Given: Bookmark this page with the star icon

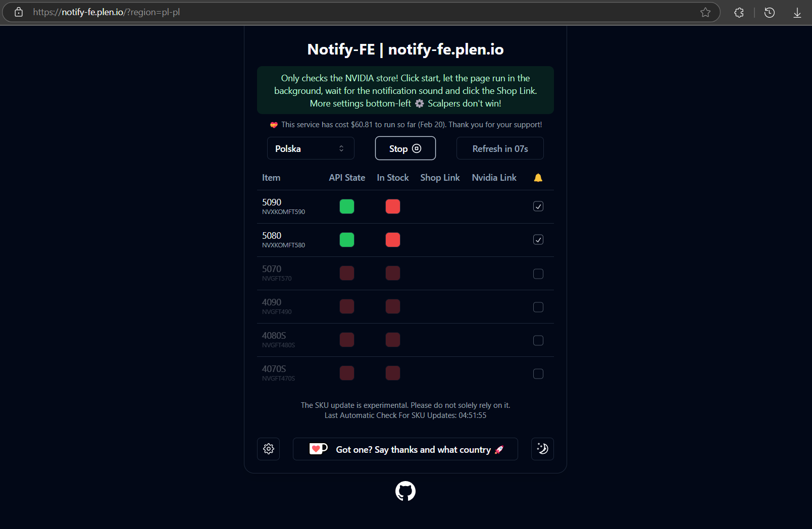Looking at the screenshot, I should click(705, 12).
